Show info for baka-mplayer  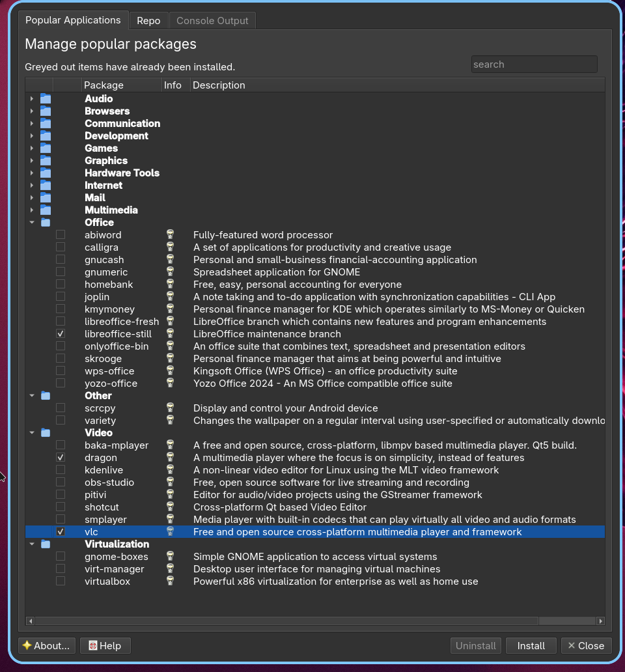(x=170, y=445)
